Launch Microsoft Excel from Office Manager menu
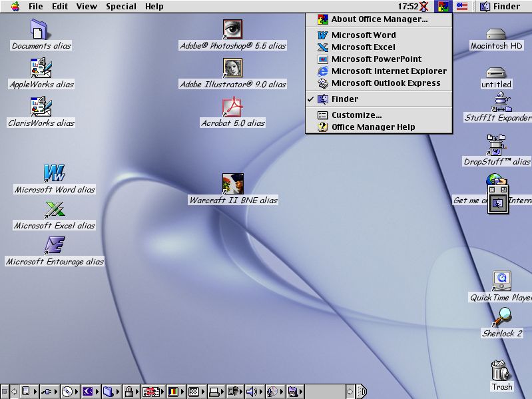The image size is (532, 399). tap(379, 47)
